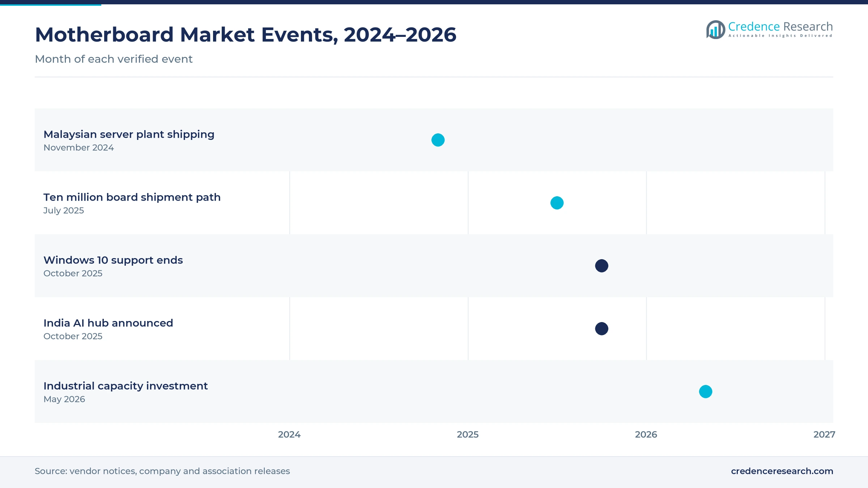
Task: Select the November 2024 Malaysian plant marker dot
Action: point(438,140)
